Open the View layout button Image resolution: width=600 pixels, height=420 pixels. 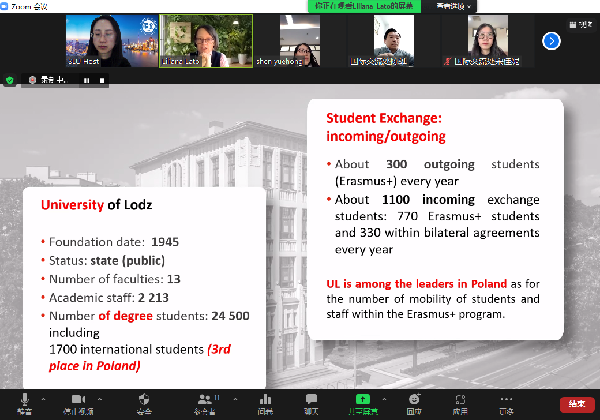point(580,25)
